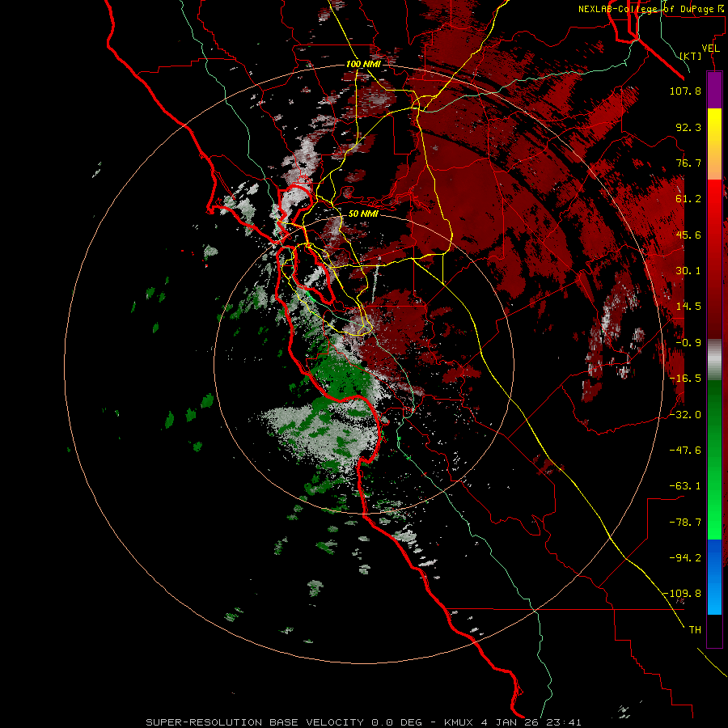728x728 pixels.
Task: Select the VEL legend title
Action: [x=710, y=49]
